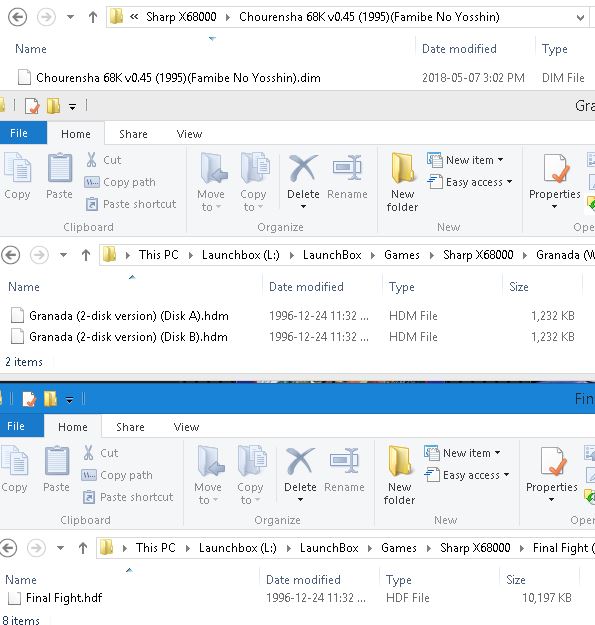Switch to View tab in Final Fight window
This screenshot has width=595, height=625.
(x=186, y=427)
